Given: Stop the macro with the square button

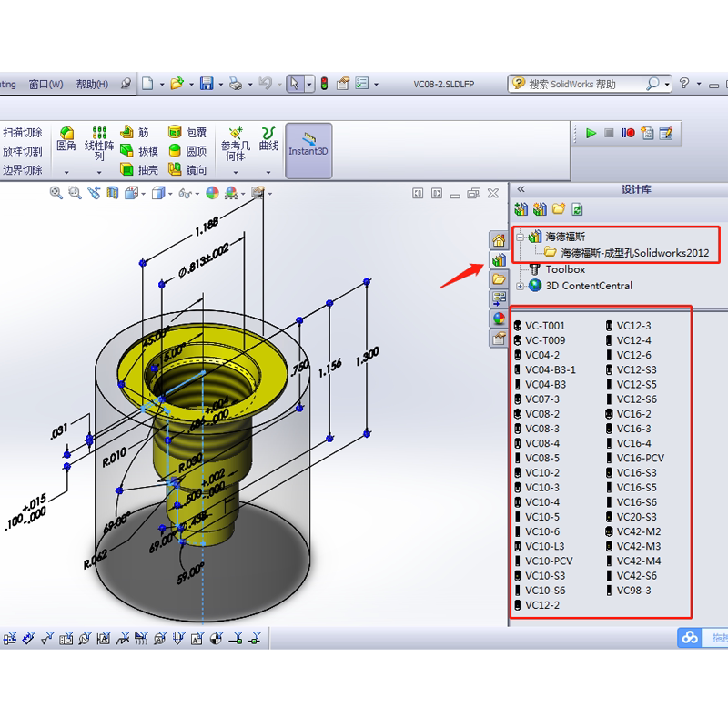Looking at the screenshot, I should (609, 133).
